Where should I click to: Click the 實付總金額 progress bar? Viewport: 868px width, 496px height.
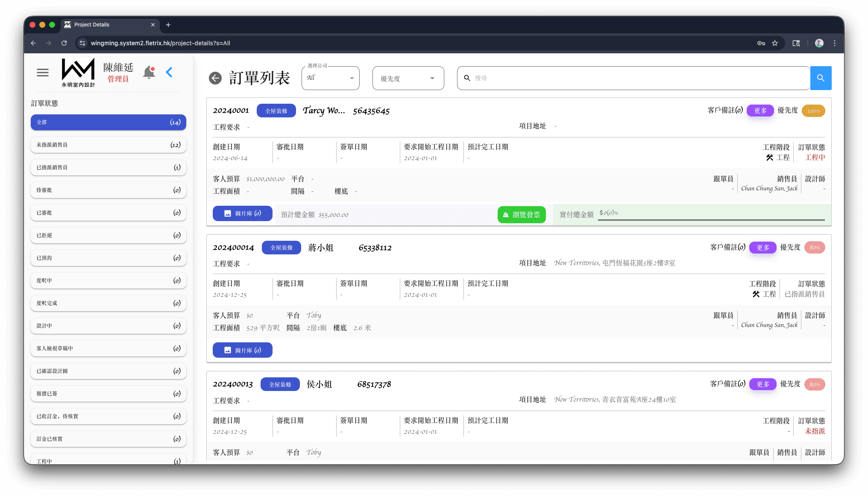pyautogui.click(x=711, y=220)
